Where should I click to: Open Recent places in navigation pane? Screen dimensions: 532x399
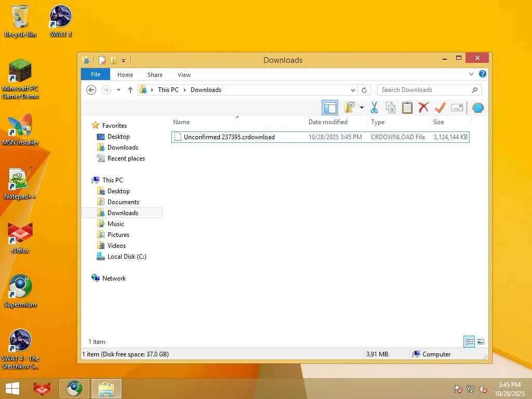tap(126, 158)
